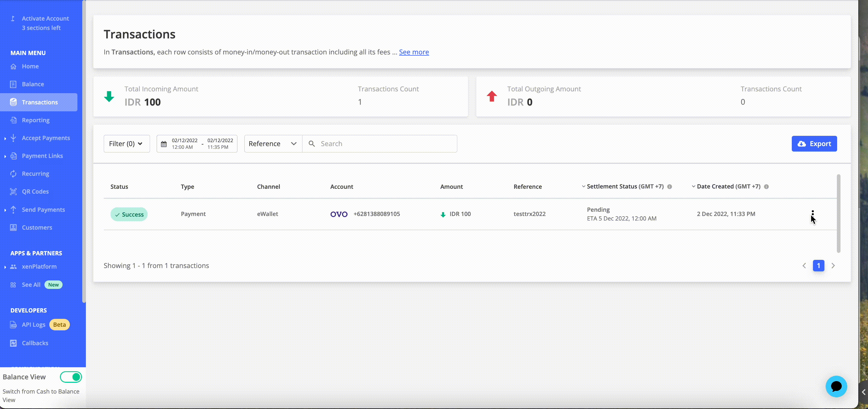
Task: Open the Reporting menu item
Action: (x=35, y=120)
